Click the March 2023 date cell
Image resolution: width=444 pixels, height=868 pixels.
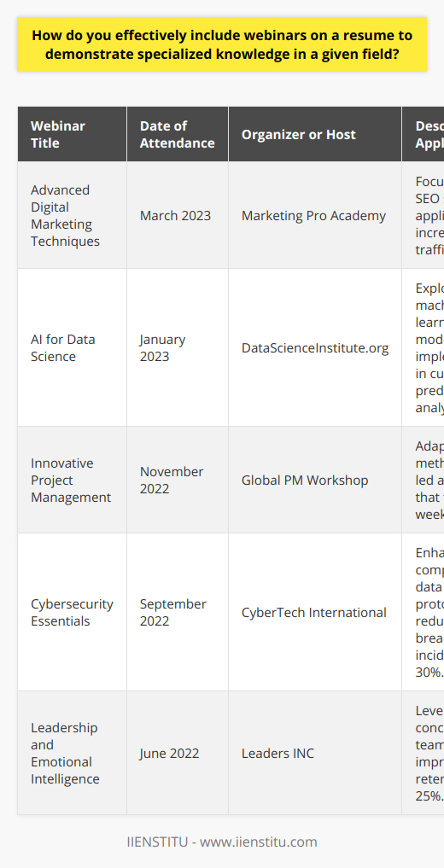point(177,215)
